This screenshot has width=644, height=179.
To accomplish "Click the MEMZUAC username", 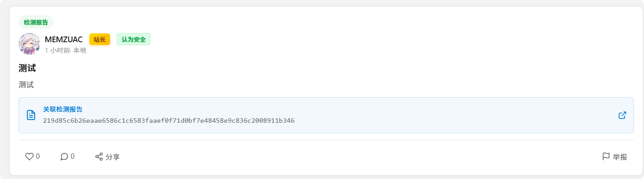I will [x=64, y=40].
